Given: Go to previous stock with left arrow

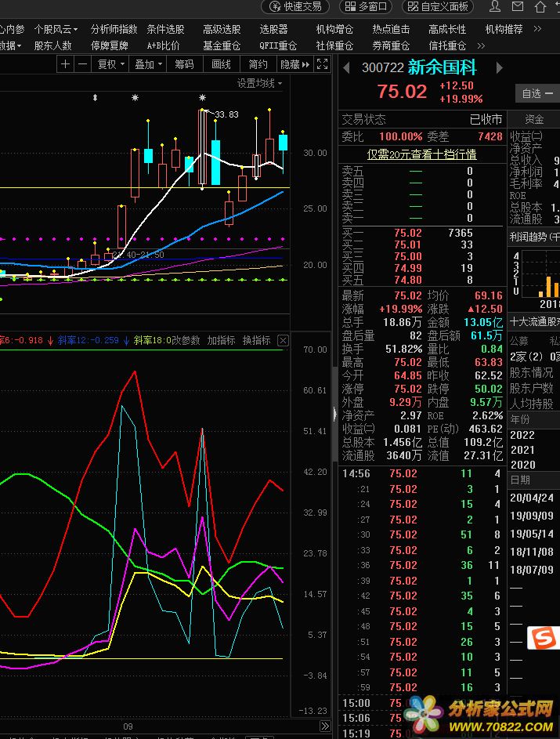Looking at the screenshot, I should (x=347, y=68).
